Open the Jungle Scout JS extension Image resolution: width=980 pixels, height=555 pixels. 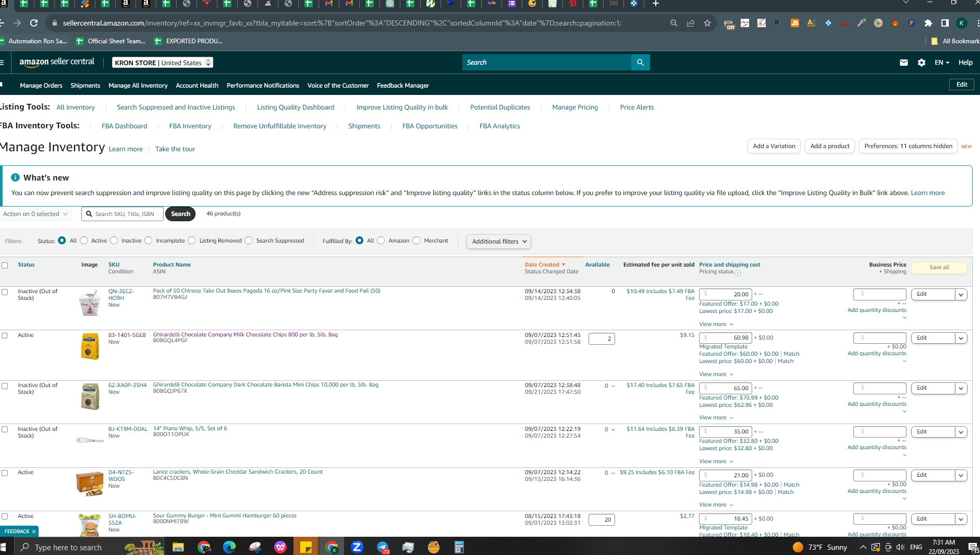point(795,23)
